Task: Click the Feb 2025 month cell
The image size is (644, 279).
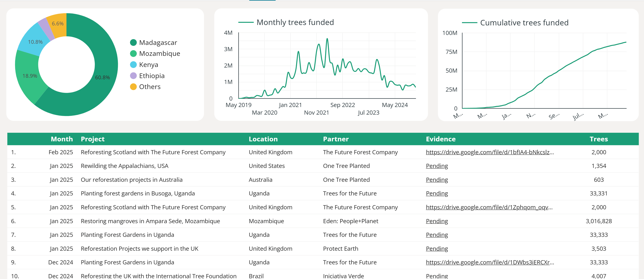Action: coord(61,152)
